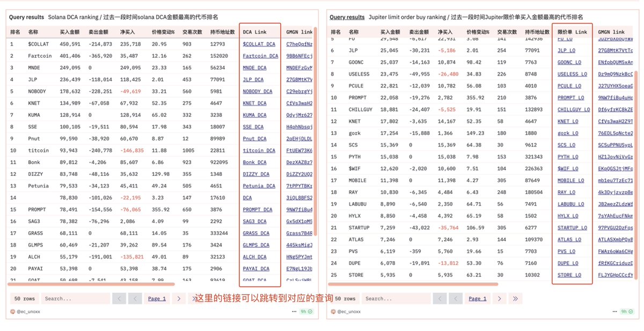Go to first page in Solana DCA ranking panel
This screenshot has height=331, width=644.
click(x=119, y=298)
